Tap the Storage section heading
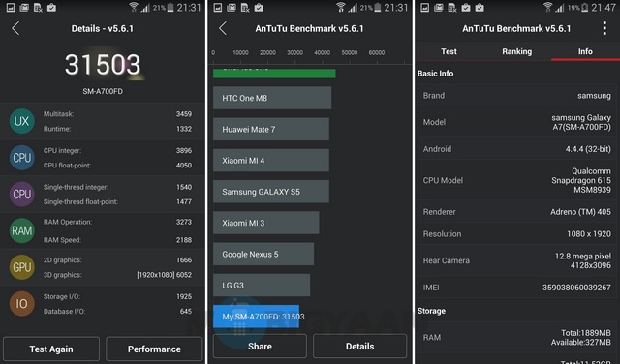 [x=431, y=311]
